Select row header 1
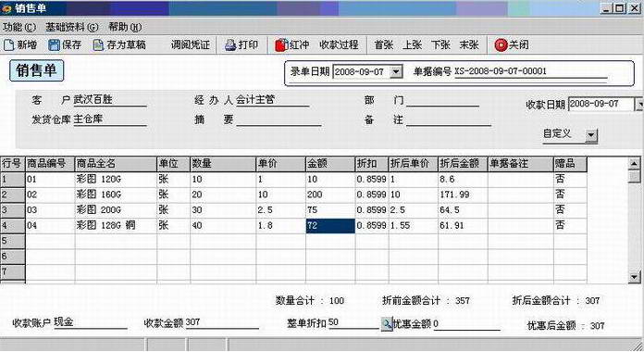 [13, 180]
